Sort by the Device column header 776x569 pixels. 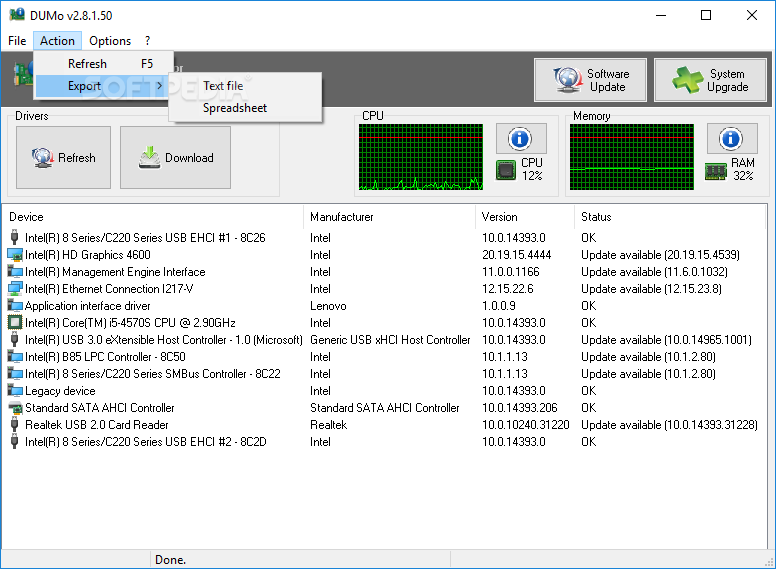click(153, 217)
